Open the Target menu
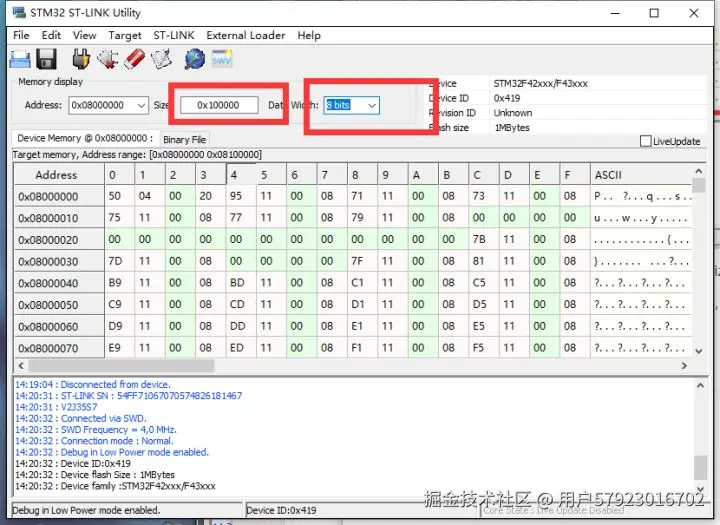Viewport: 720px width, 525px height. pyautogui.click(x=125, y=35)
